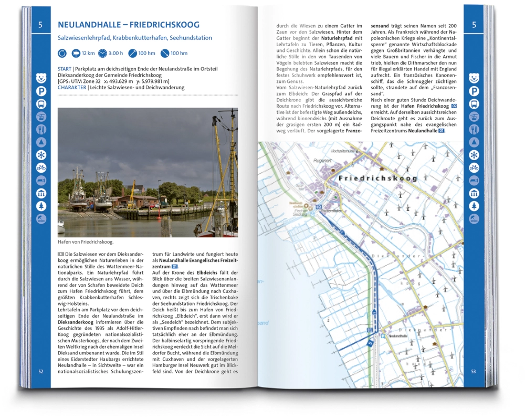Open the Friedrichskoog harbor photo
Viewport: 525px width, 420px height.
click(148, 172)
